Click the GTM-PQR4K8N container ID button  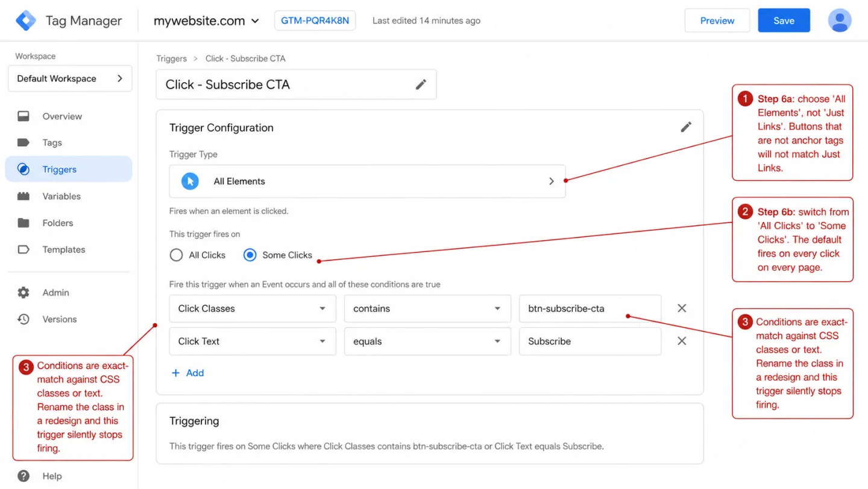(x=315, y=21)
